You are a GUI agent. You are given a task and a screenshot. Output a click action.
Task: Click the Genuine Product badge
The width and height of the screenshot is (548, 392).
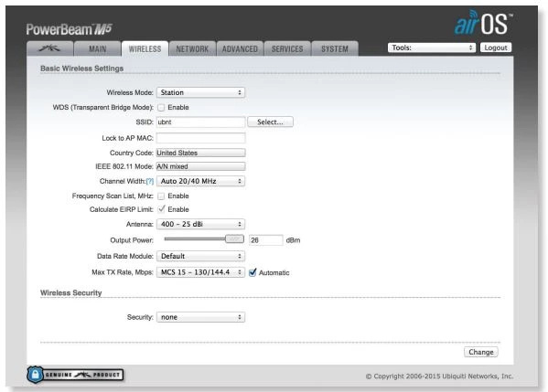pos(75,375)
